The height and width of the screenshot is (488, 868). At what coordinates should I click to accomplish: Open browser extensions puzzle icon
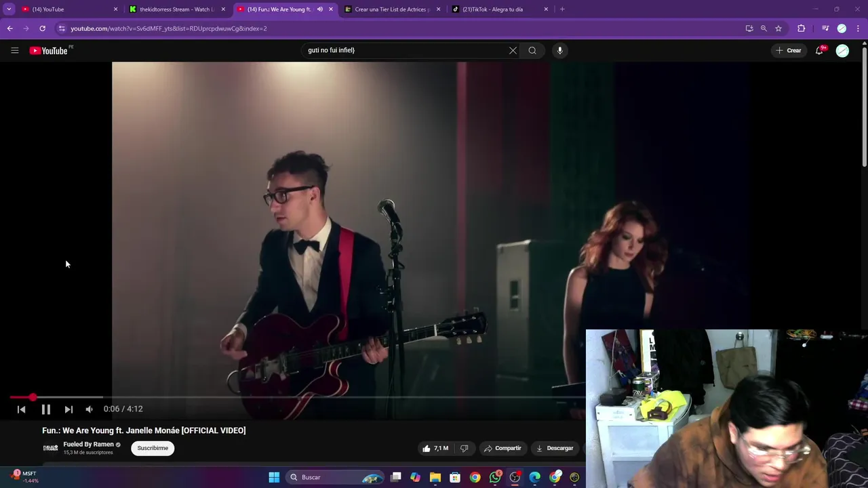pos(802,28)
